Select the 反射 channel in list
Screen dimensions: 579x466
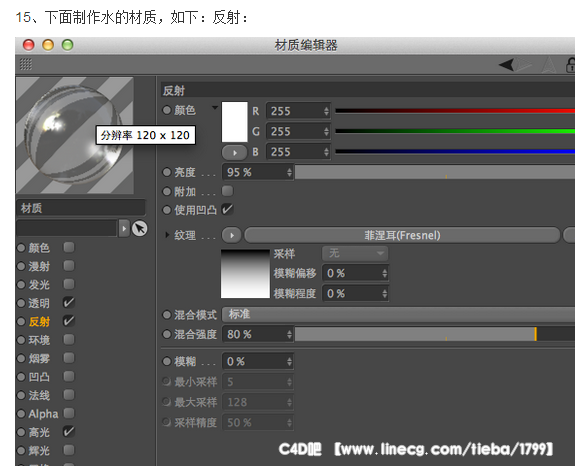click(x=39, y=322)
